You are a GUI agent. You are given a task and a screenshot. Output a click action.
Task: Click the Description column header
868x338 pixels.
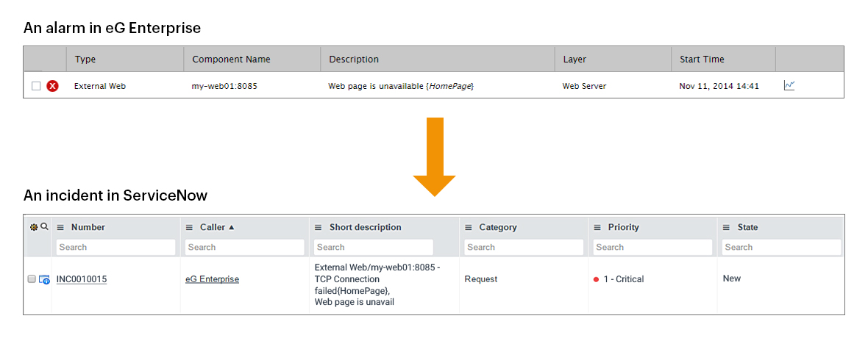(x=354, y=60)
